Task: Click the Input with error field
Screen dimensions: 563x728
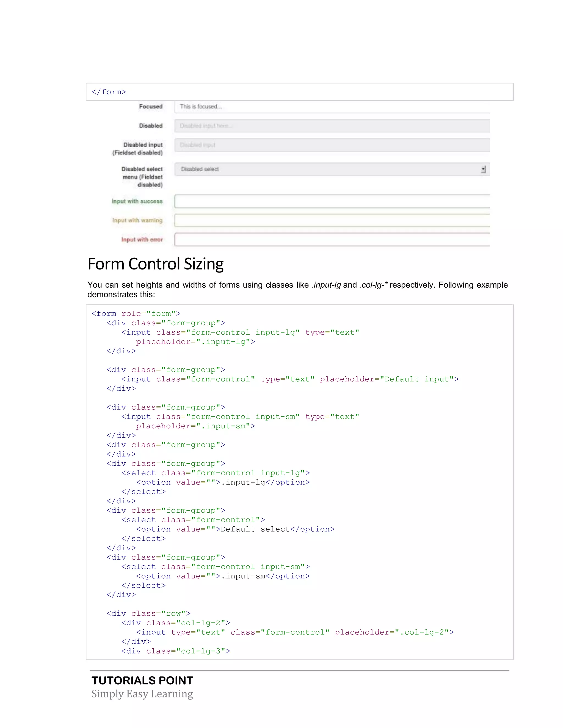Action: [x=332, y=240]
